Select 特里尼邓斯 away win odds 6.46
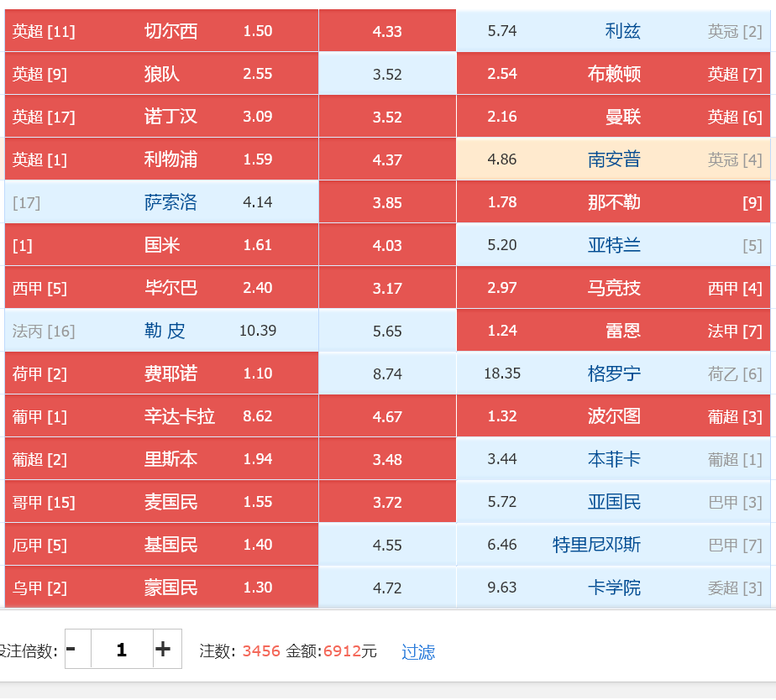The height and width of the screenshot is (700, 776). tap(613, 544)
